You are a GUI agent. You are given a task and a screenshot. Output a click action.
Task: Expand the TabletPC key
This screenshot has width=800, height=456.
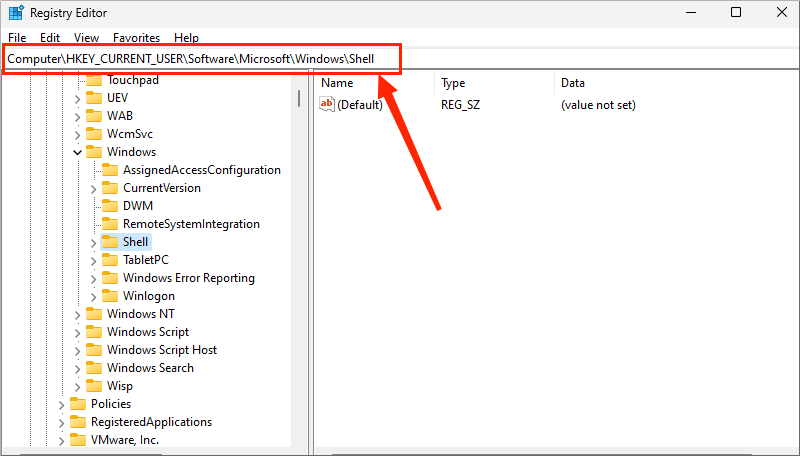tap(93, 261)
